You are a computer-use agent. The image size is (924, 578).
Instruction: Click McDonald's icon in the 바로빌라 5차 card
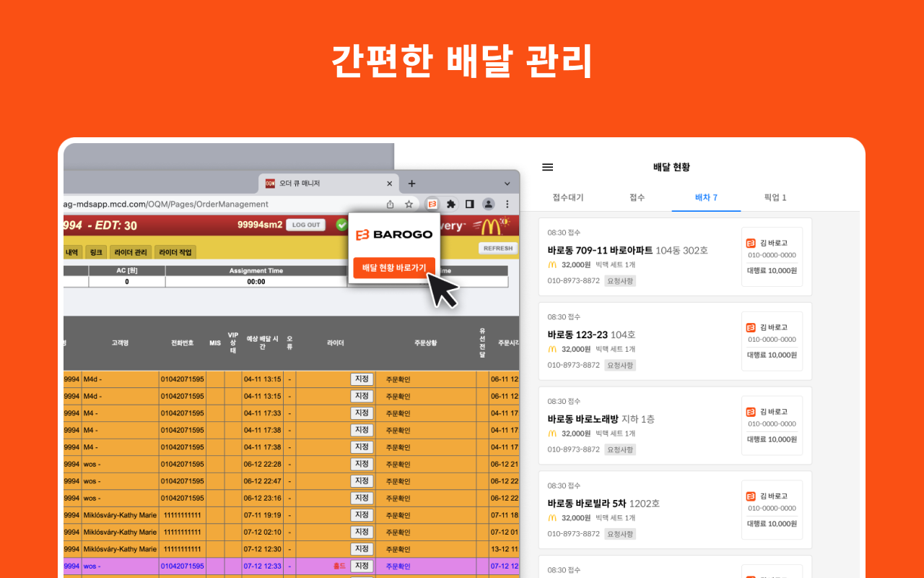point(552,518)
